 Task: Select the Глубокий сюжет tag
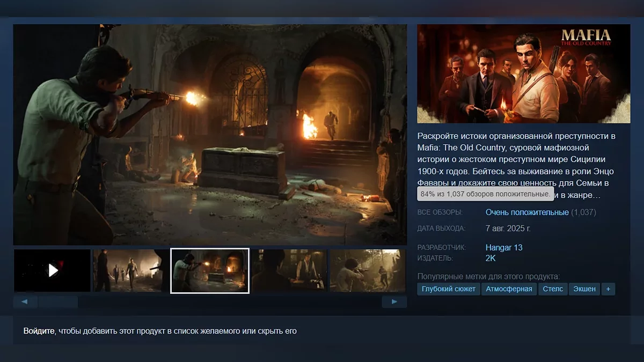click(449, 289)
